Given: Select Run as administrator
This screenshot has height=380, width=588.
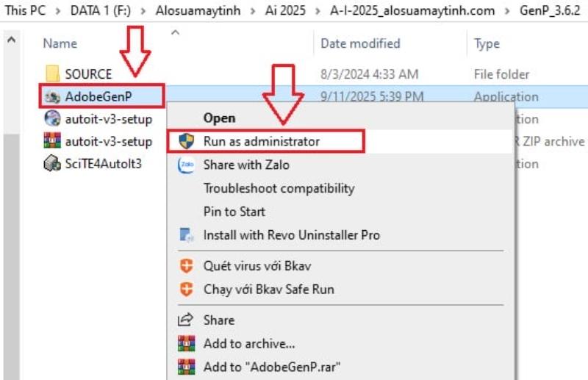Looking at the screenshot, I should click(261, 141).
